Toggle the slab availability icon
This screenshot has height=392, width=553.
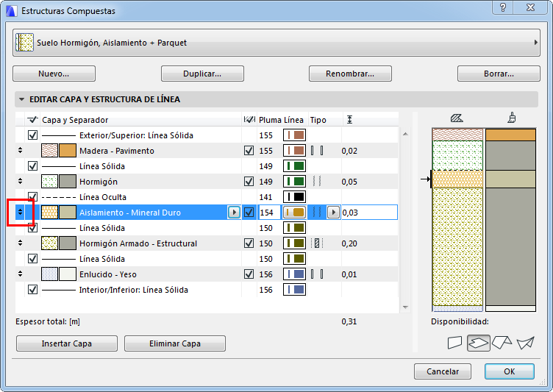[479, 343]
